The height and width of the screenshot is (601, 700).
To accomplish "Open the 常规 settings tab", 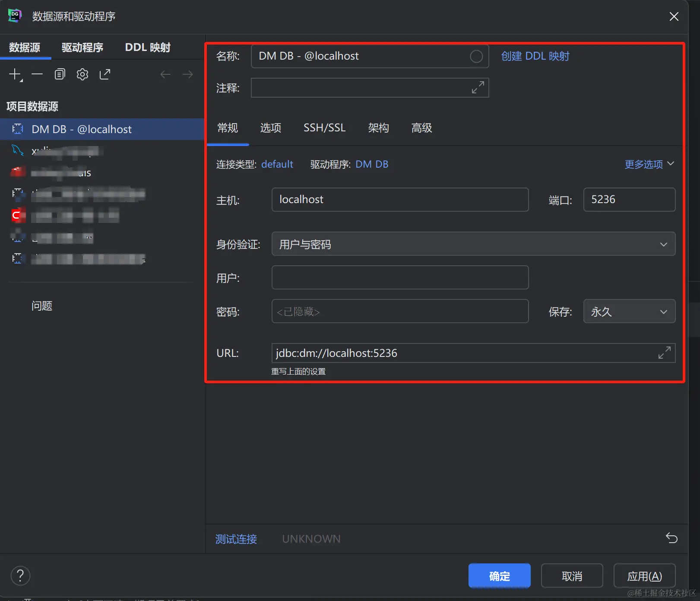I will [x=228, y=128].
